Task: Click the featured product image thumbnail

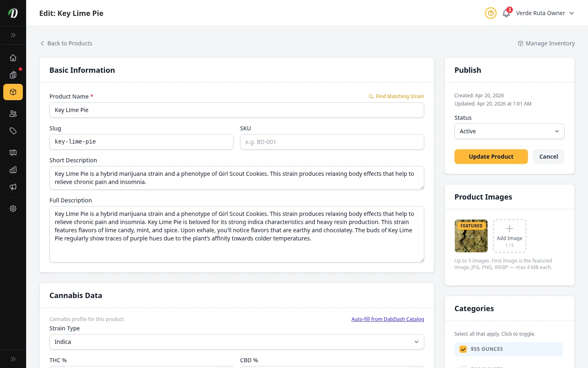Action: [x=471, y=236]
